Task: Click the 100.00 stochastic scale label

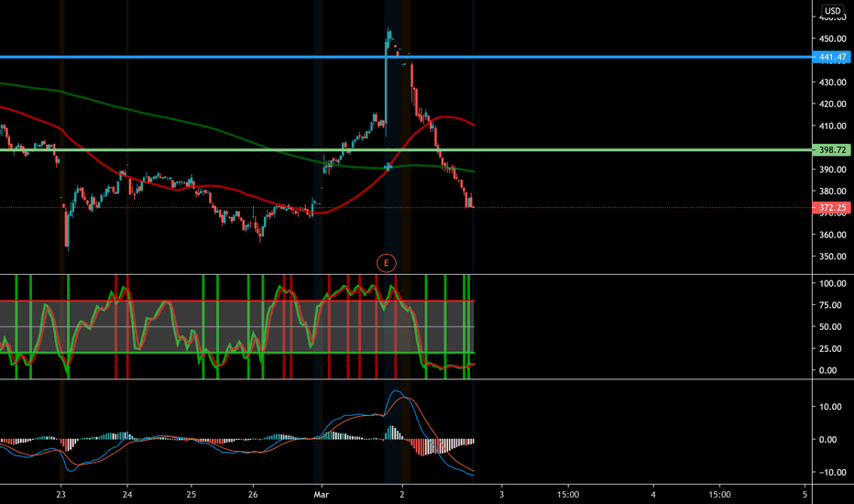Action: 833,283
